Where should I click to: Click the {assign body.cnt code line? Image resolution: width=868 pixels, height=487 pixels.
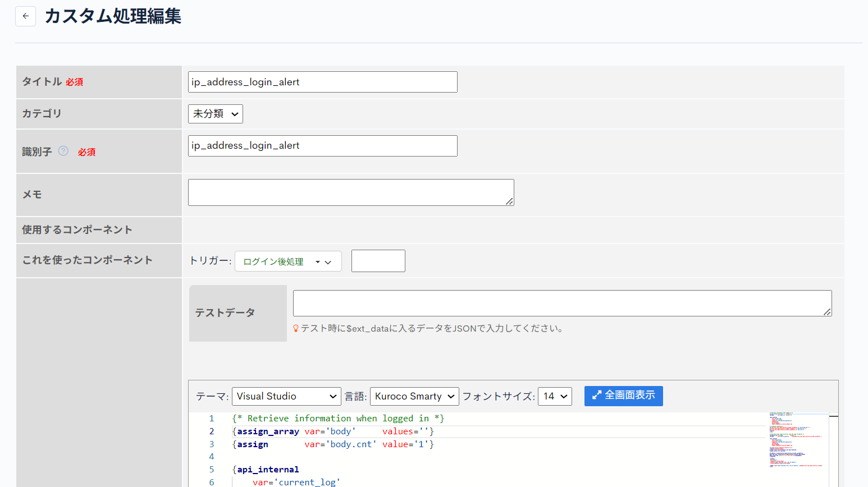(x=333, y=444)
